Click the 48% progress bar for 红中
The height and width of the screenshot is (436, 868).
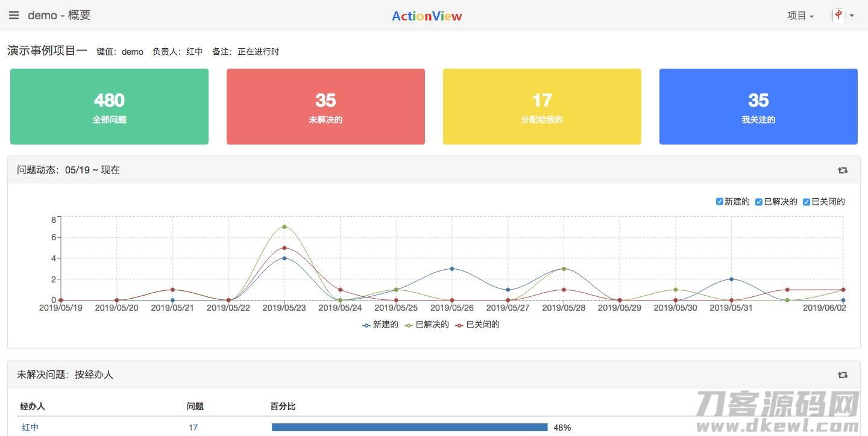pyautogui.click(x=410, y=428)
